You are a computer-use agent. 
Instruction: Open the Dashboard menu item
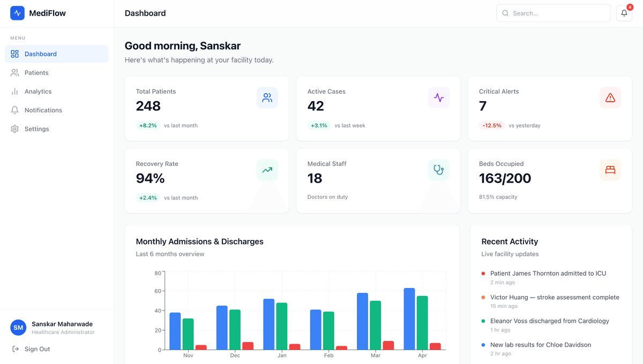[x=56, y=54]
